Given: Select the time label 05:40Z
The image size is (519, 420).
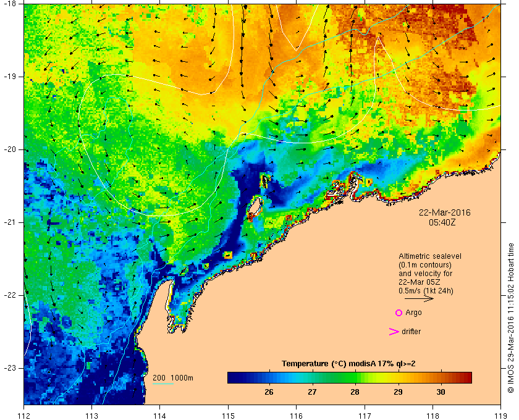Looking at the screenshot, I should pyautogui.click(x=442, y=223).
